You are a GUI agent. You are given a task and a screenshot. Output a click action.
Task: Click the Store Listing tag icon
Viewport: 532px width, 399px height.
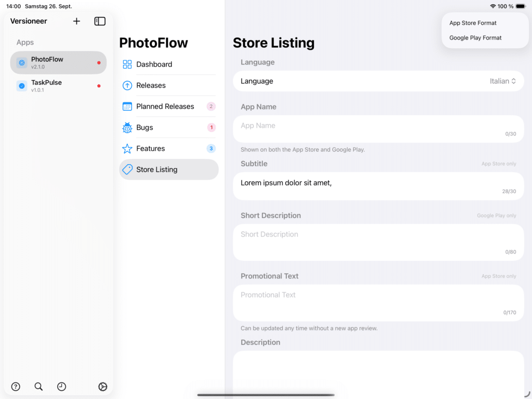click(x=127, y=169)
